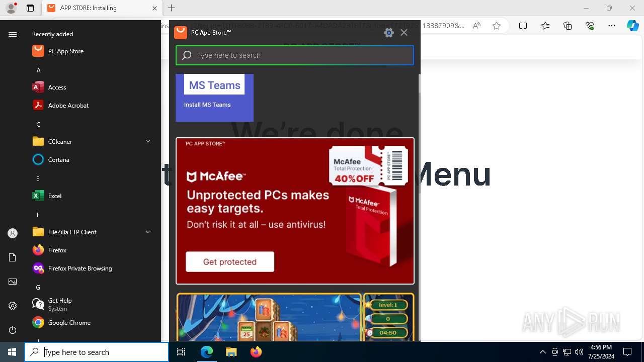
Task: Open Edge Browser essentials icon
Action: [x=590, y=26]
